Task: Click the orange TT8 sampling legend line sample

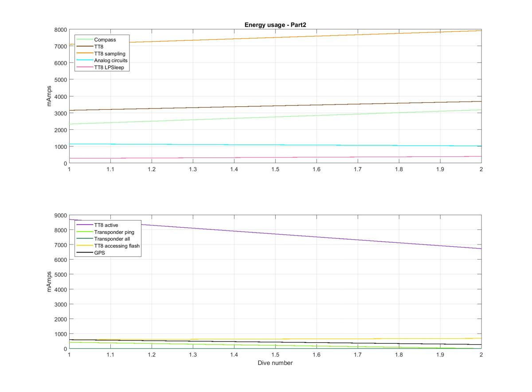Action: [x=84, y=54]
